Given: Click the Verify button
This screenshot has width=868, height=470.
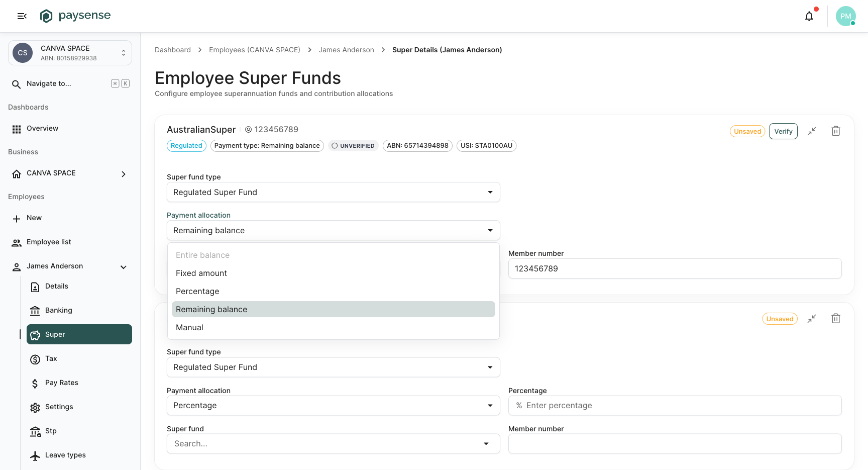Looking at the screenshot, I should (783, 131).
